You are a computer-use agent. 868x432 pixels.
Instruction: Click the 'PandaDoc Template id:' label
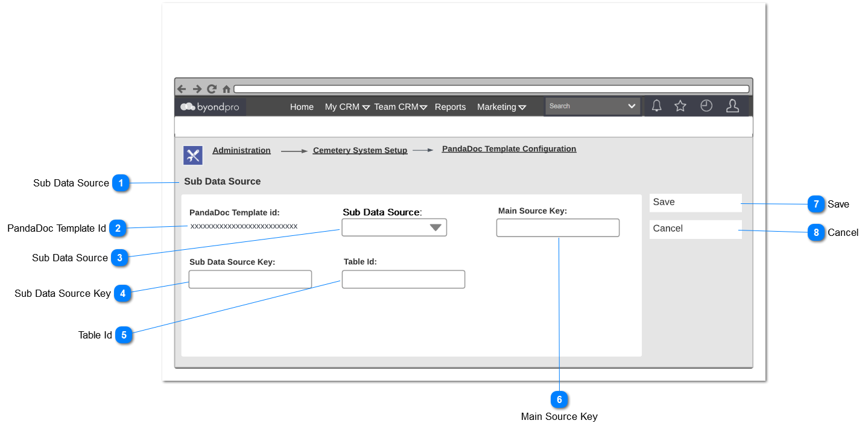(235, 212)
